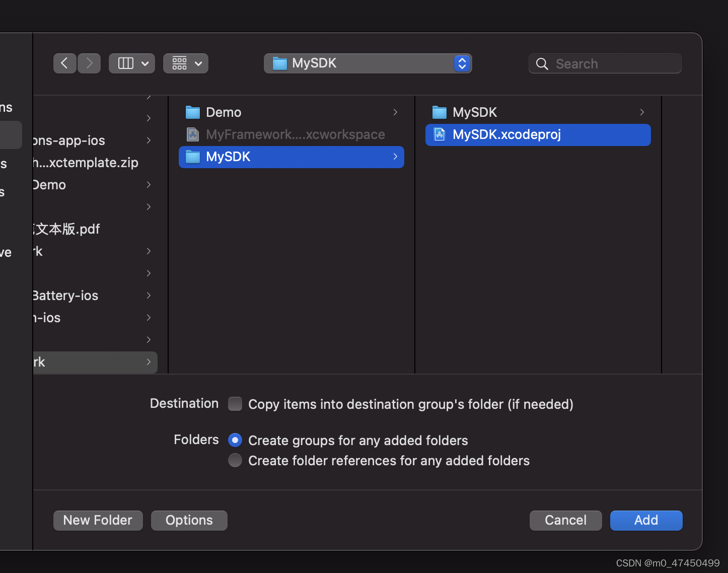The image size is (728, 573).
Task: Open the item grouping grid icon menu
Action: pyautogui.click(x=186, y=63)
